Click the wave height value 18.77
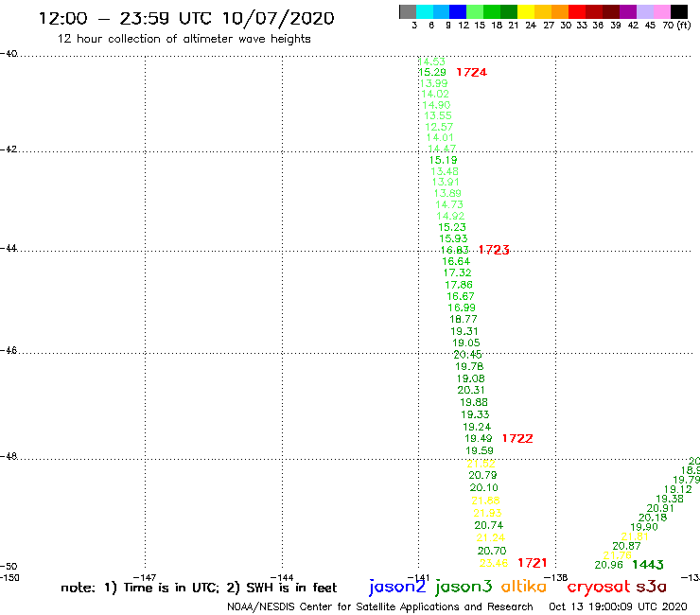The image size is (700, 615). click(x=464, y=320)
